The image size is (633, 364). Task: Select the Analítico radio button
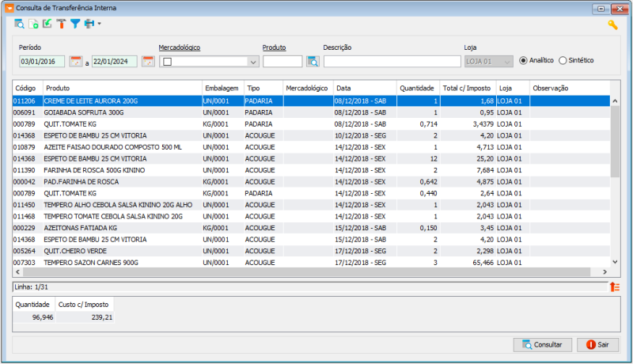click(x=523, y=60)
